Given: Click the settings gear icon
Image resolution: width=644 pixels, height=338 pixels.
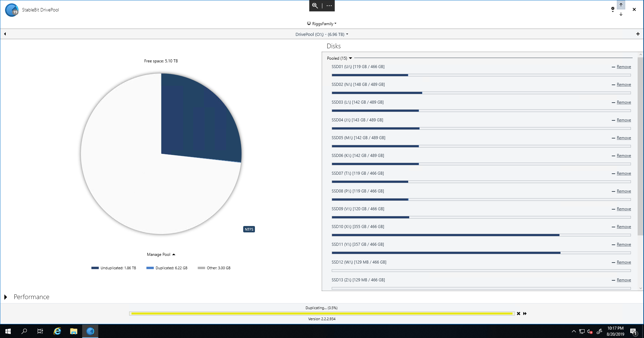Looking at the screenshot, I should 612,9.
